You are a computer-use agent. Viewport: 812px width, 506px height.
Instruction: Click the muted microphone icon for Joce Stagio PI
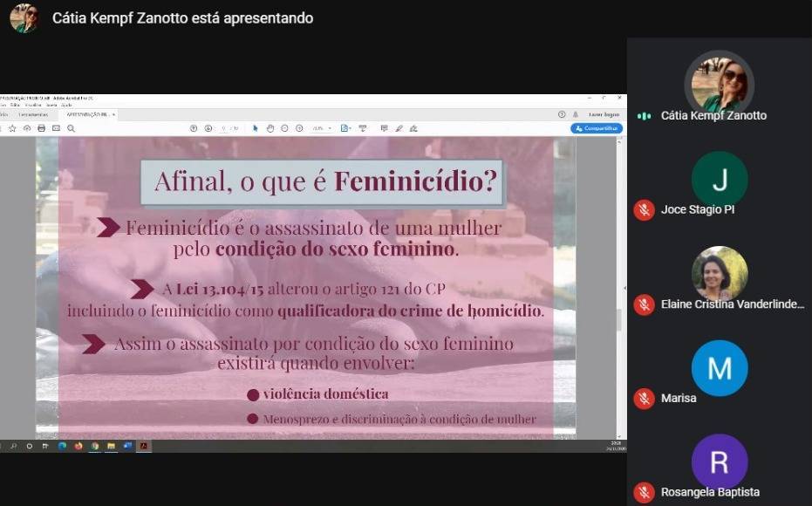click(644, 210)
